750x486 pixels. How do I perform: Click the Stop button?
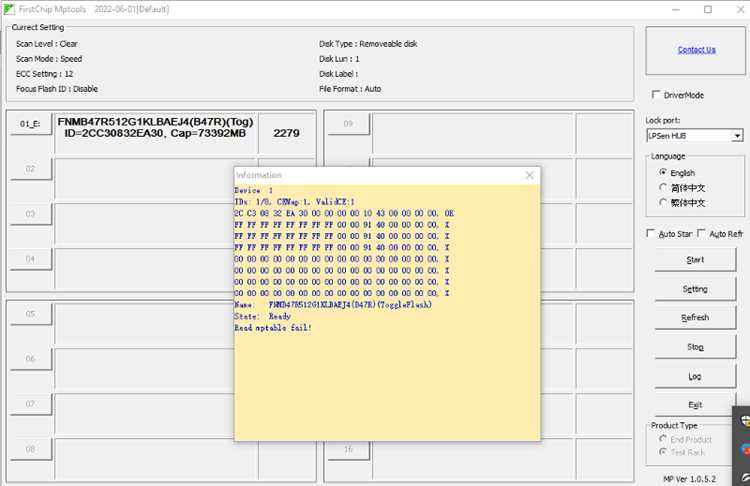[695, 347]
